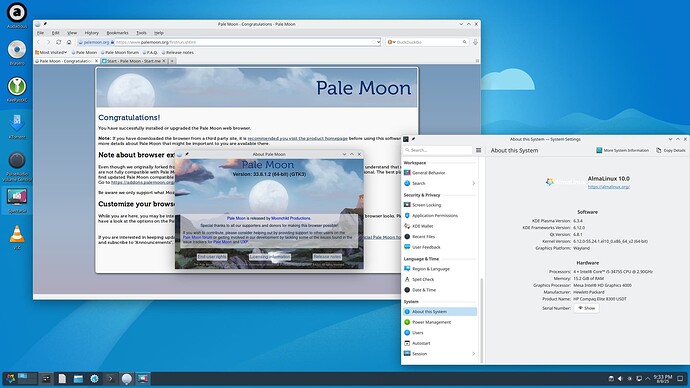Image resolution: width=690 pixels, height=388 pixels.
Task: Click the System Settings sidebar scrollbar
Action: pyautogui.click(x=481, y=320)
